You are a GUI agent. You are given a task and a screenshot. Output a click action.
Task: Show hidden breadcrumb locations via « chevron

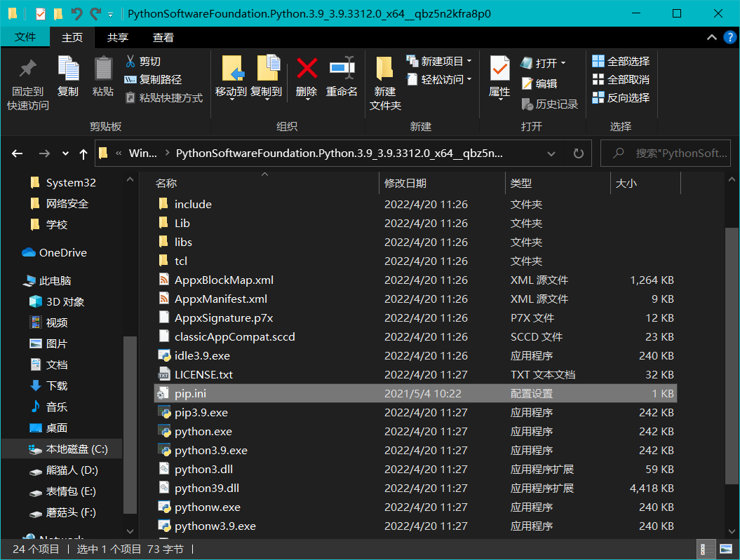119,153
